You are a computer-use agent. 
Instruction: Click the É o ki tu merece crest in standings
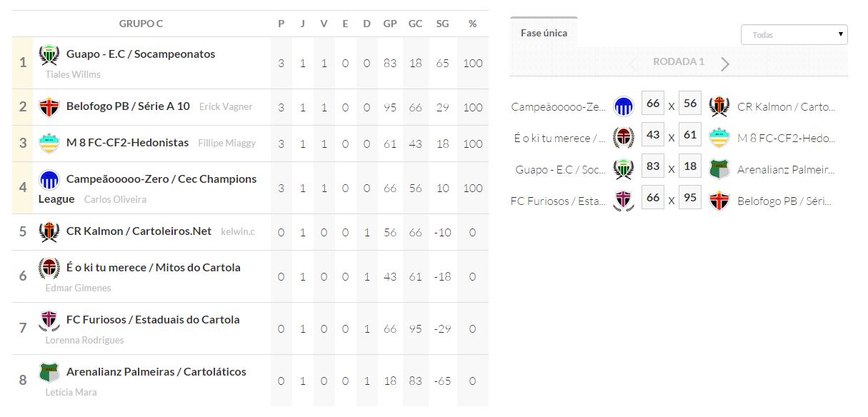pos(49,268)
